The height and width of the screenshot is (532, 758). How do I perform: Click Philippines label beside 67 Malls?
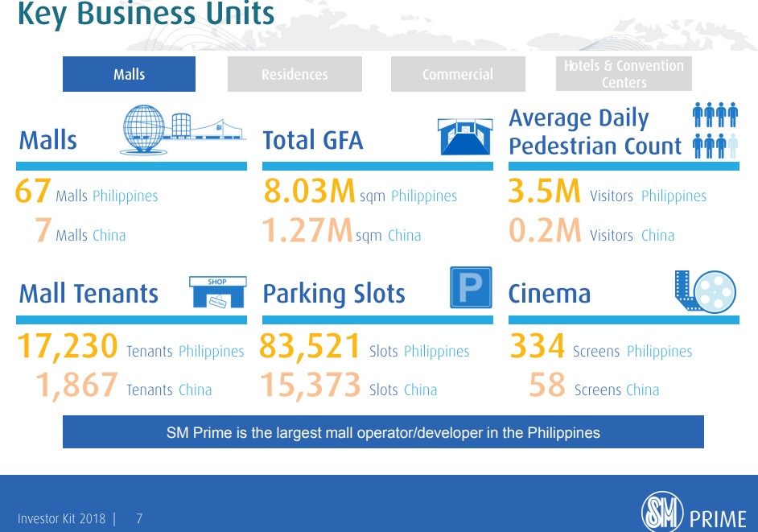(126, 196)
